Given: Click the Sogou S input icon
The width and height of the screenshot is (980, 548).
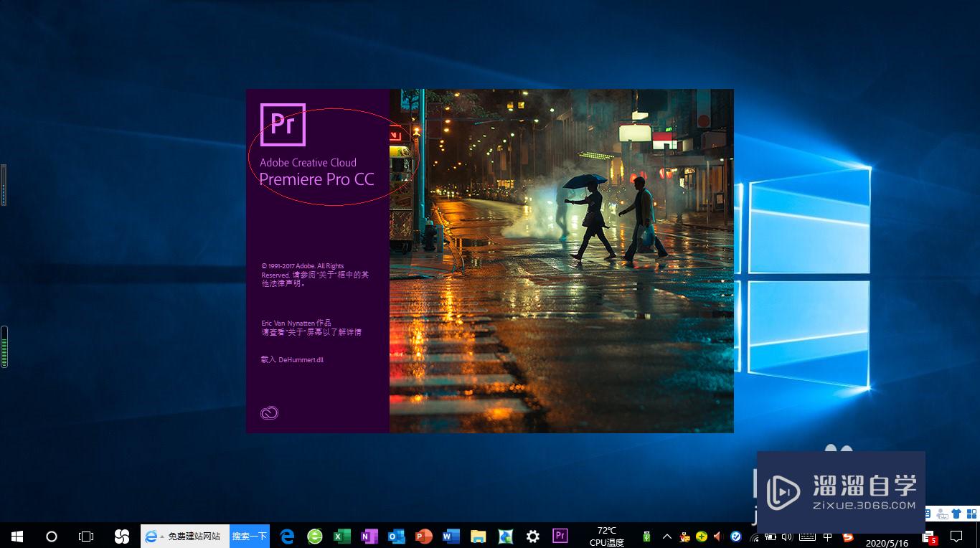Looking at the screenshot, I should [849, 537].
